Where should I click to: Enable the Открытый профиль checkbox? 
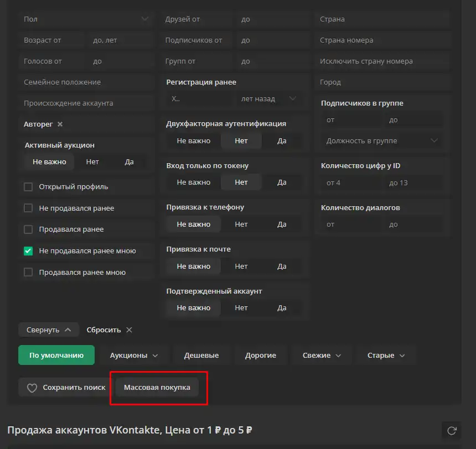tap(28, 187)
